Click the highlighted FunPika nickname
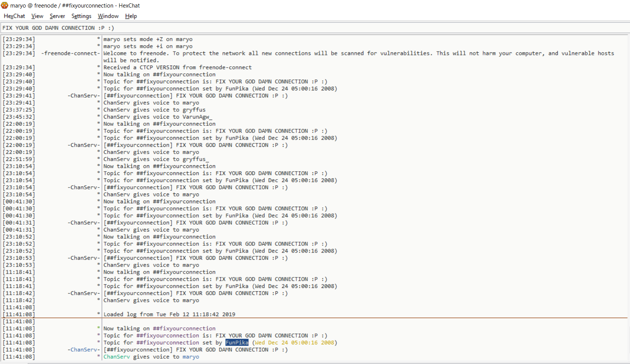Screen dimensions: 630x364 [237, 343]
